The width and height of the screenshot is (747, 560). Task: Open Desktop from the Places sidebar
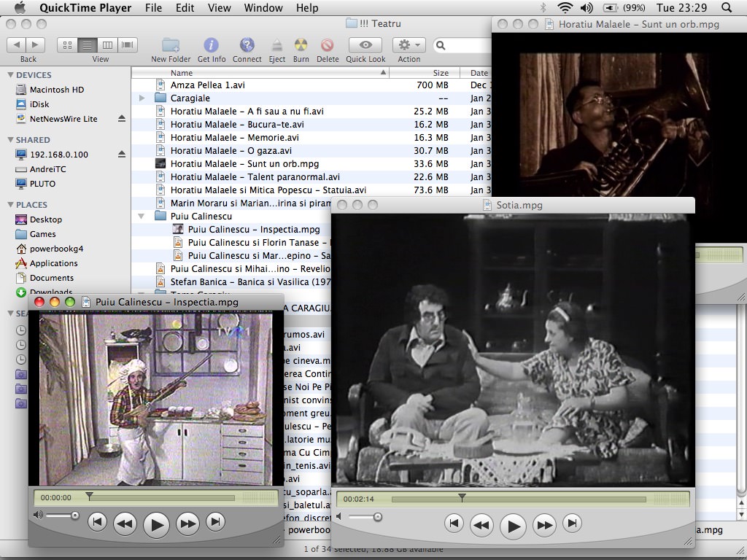[46, 219]
